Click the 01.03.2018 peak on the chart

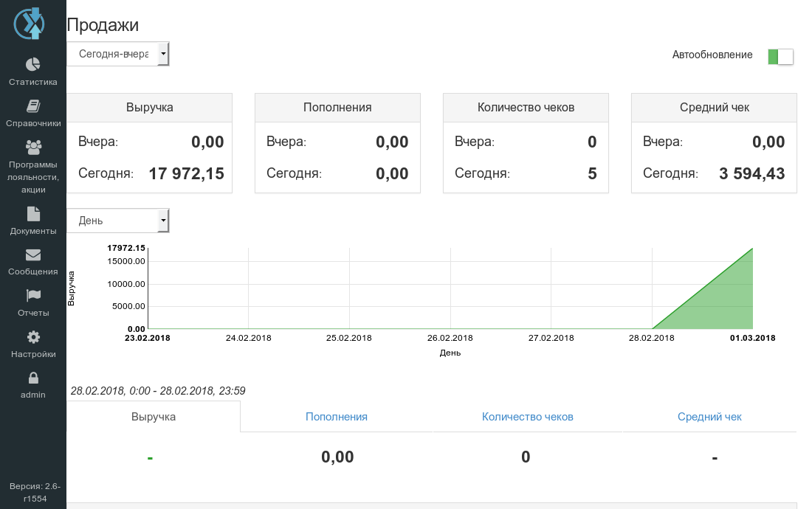click(x=752, y=249)
